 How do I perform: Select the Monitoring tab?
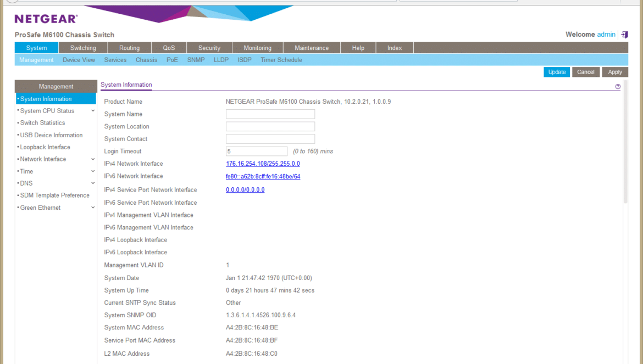point(258,48)
